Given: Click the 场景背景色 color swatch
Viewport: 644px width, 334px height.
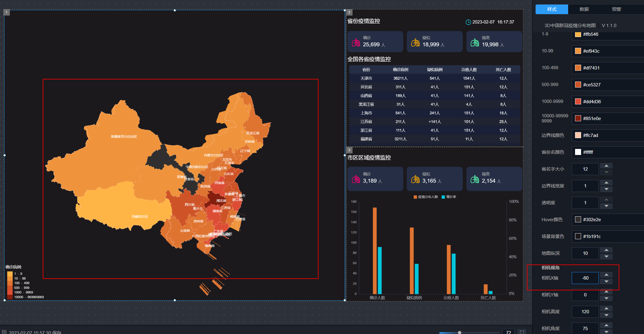Looking at the screenshot, I should [x=578, y=236].
